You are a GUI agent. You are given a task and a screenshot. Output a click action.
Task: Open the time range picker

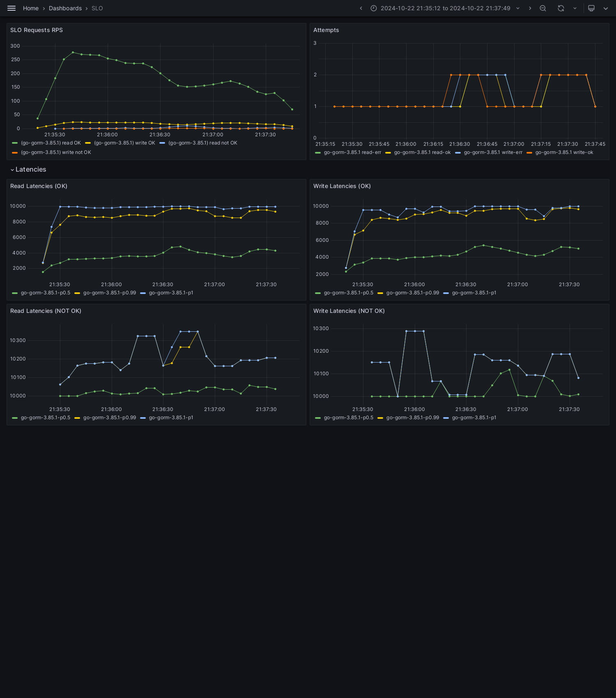pyautogui.click(x=445, y=8)
